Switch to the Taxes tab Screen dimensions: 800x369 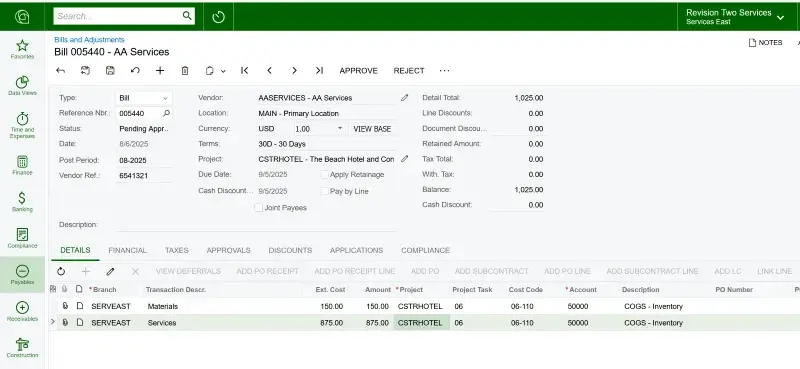(x=177, y=250)
